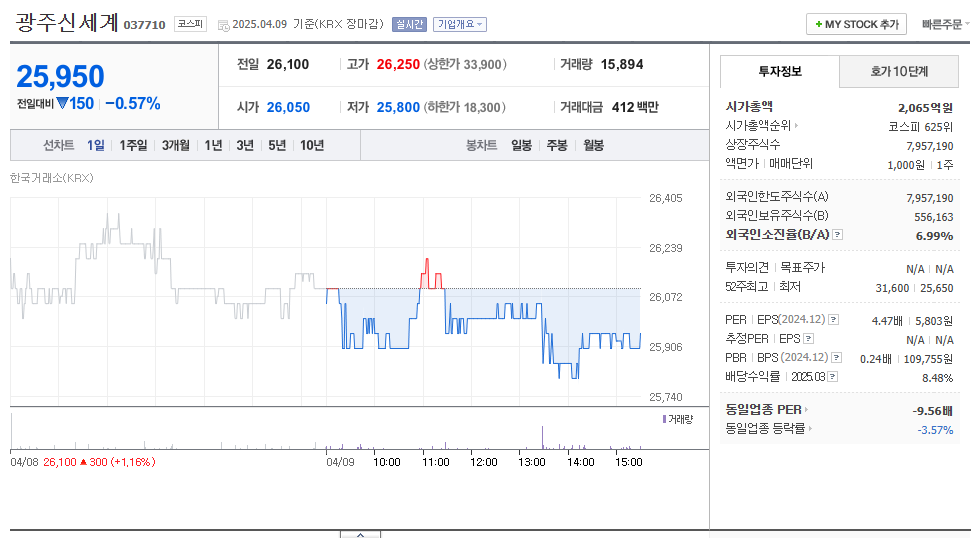
Task: Click the 시가 value 26,050
Action: click(288, 107)
